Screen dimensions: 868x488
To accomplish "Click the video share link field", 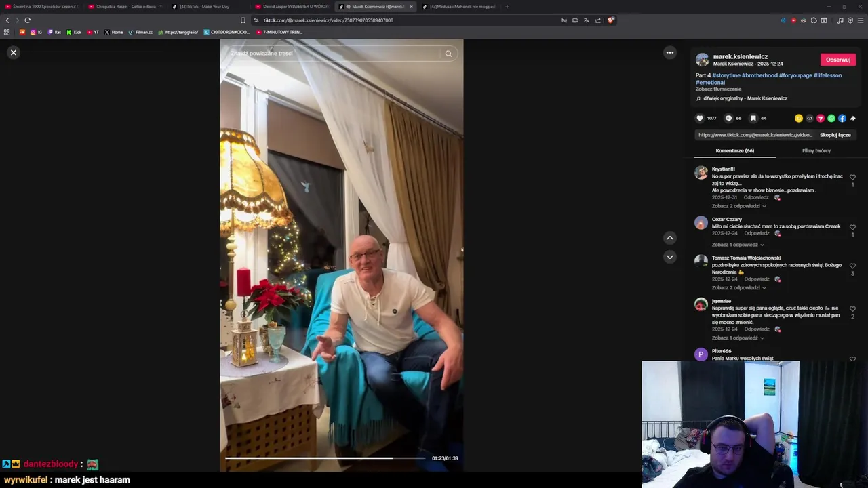I will (755, 135).
